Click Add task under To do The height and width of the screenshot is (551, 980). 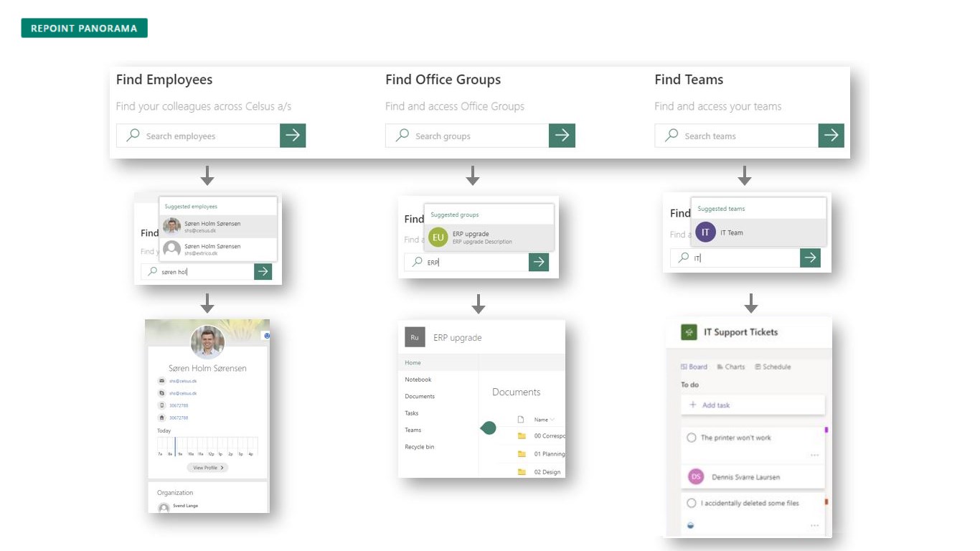pyautogui.click(x=710, y=405)
